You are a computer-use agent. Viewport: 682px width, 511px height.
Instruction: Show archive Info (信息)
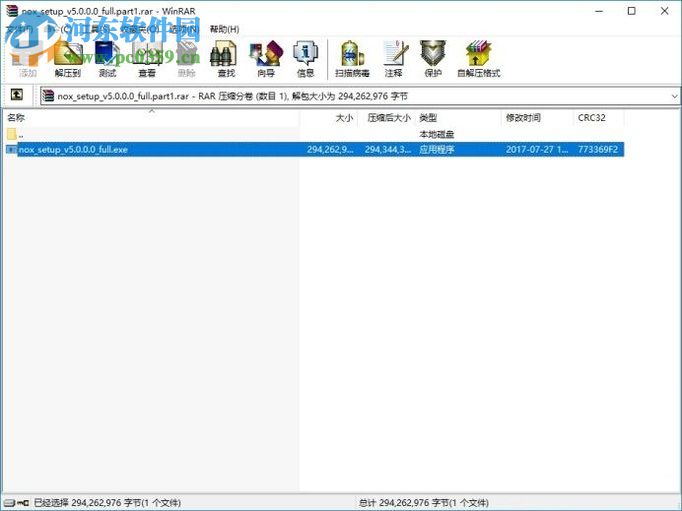pyautogui.click(x=305, y=59)
